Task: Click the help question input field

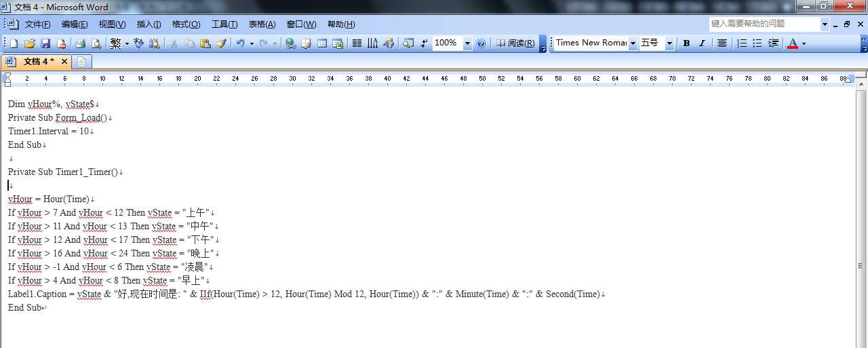Action: [764, 24]
